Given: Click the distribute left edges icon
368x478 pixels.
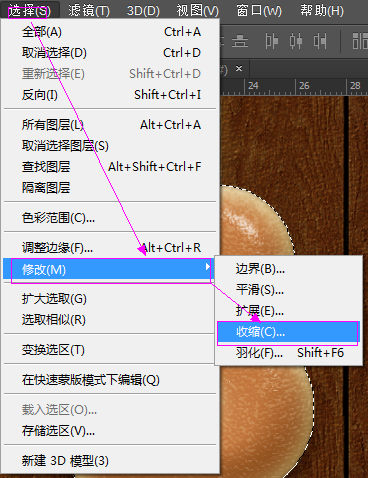Looking at the screenshot, I should (x=272, y=41).
